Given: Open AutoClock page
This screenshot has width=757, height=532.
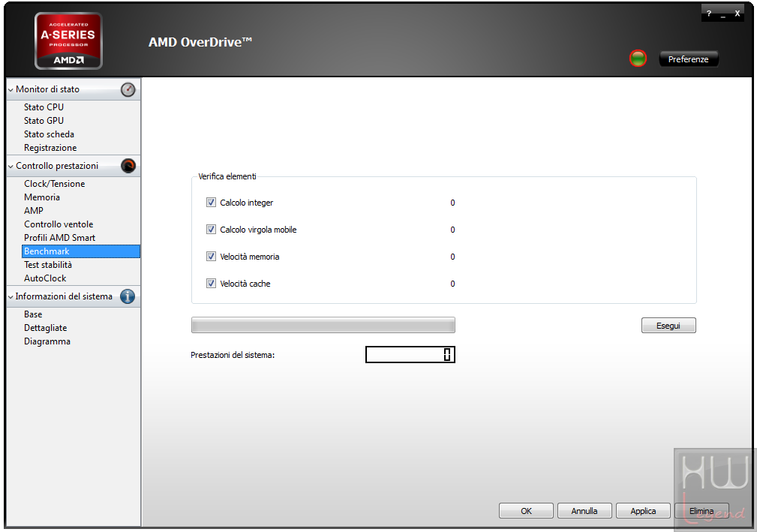Looking at the screenshot, I should click(45, 278).
